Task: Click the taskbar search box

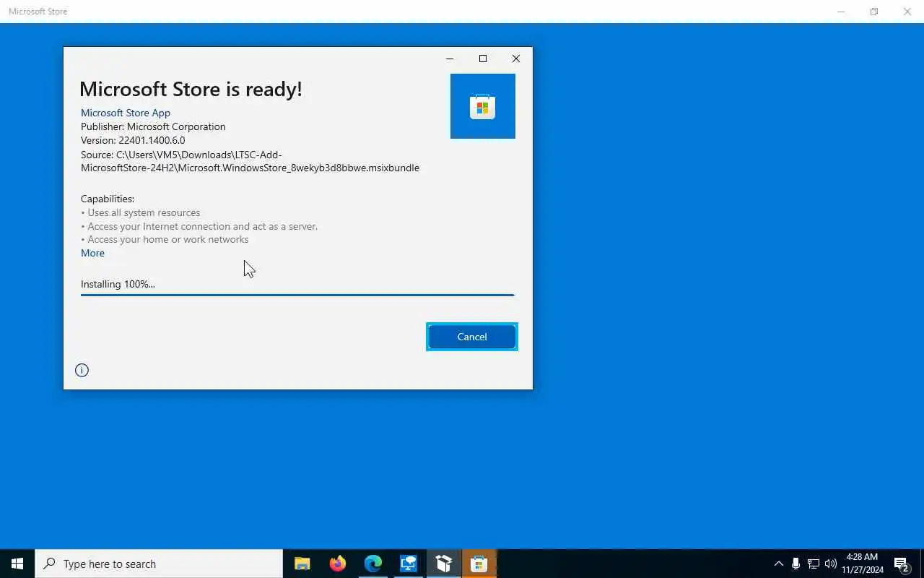Action: point(159,564)
